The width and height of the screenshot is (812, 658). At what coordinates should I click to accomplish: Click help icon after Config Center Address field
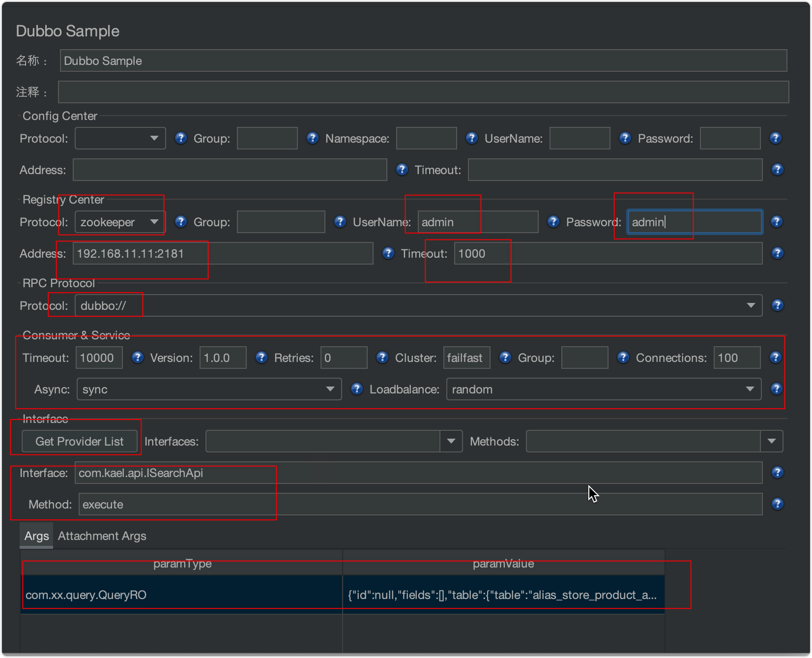402,170
